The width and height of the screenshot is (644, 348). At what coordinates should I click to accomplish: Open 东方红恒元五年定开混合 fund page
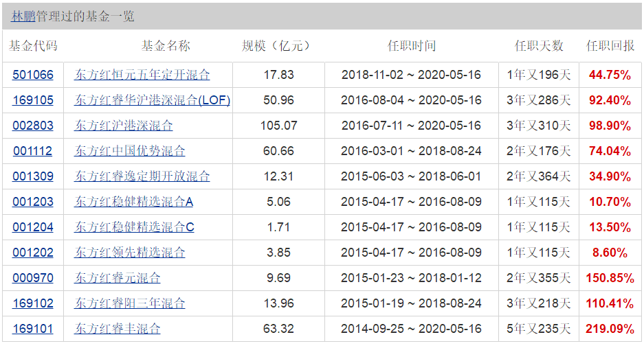[x=142, y=76]
